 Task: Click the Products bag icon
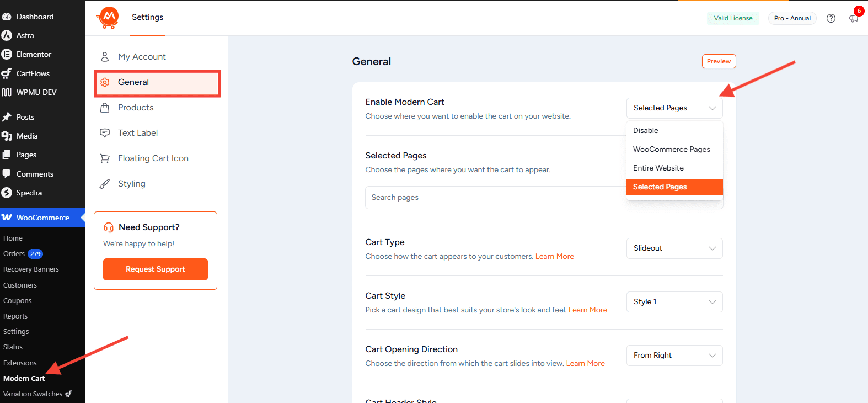pos(105,108)
